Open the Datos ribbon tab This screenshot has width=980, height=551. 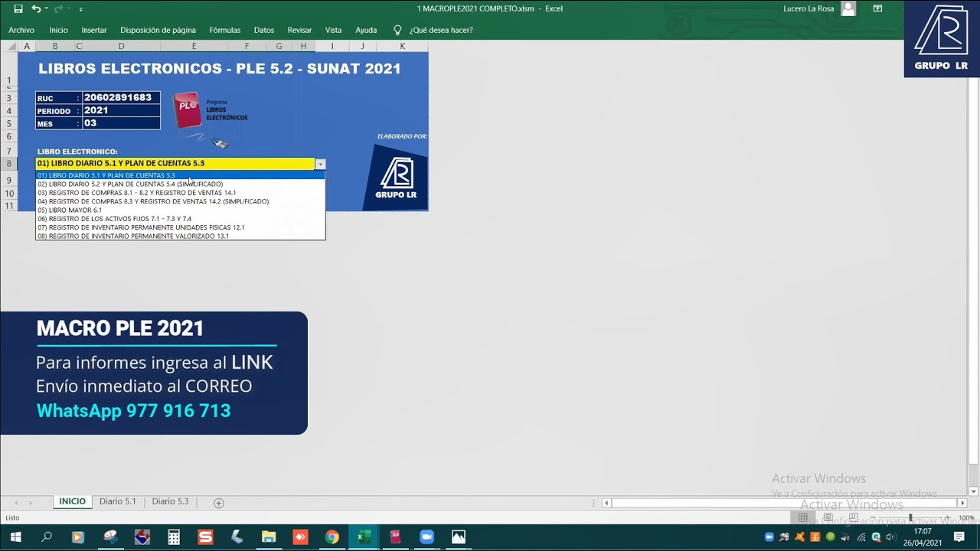(264, 30)
